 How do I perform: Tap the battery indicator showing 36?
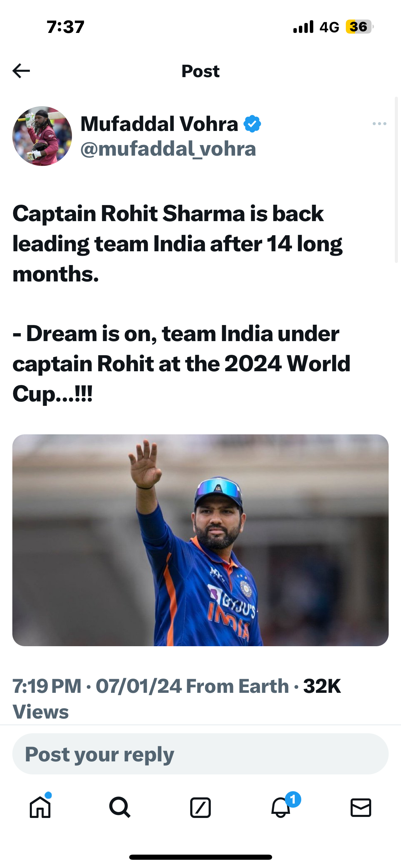[360, 27]
